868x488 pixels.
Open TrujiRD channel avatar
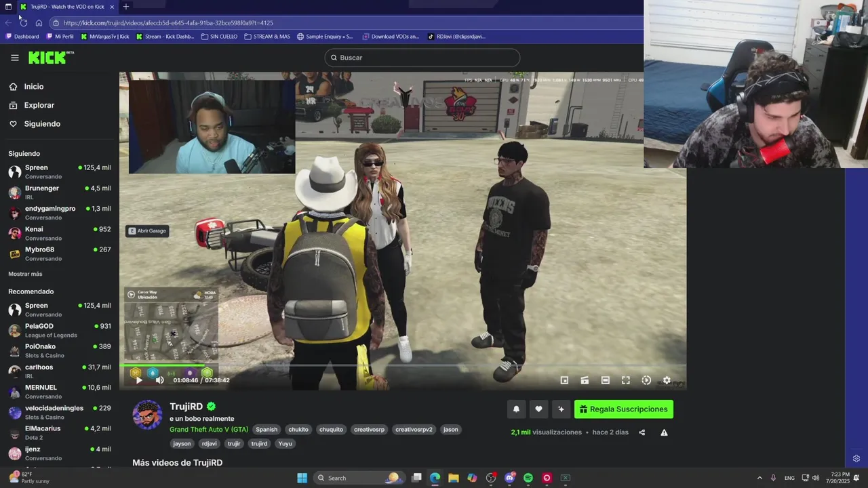(x=147, y=415)
